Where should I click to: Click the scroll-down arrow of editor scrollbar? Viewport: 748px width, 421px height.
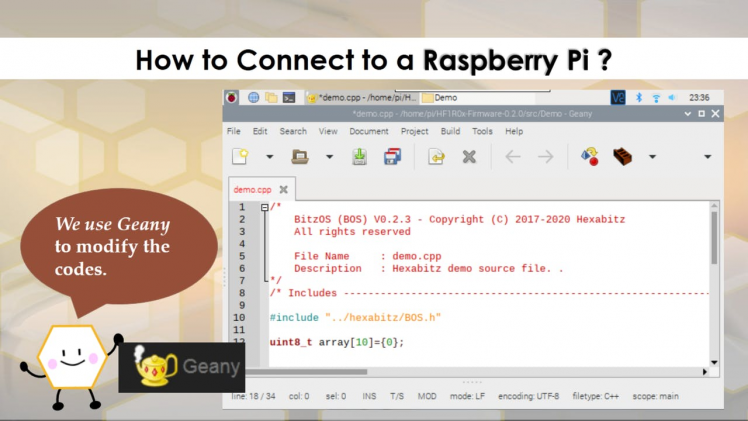click(x=714, y=362)
